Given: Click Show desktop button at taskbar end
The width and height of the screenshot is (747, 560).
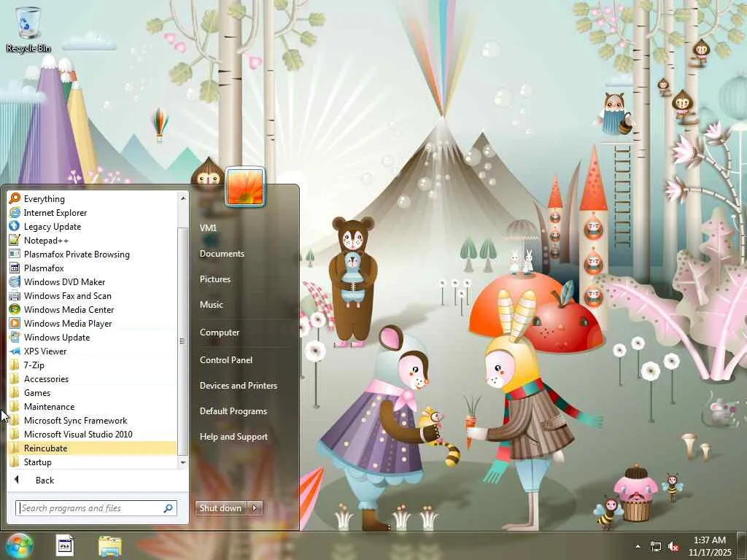Looking at the screenshot, I should point(742,545).
